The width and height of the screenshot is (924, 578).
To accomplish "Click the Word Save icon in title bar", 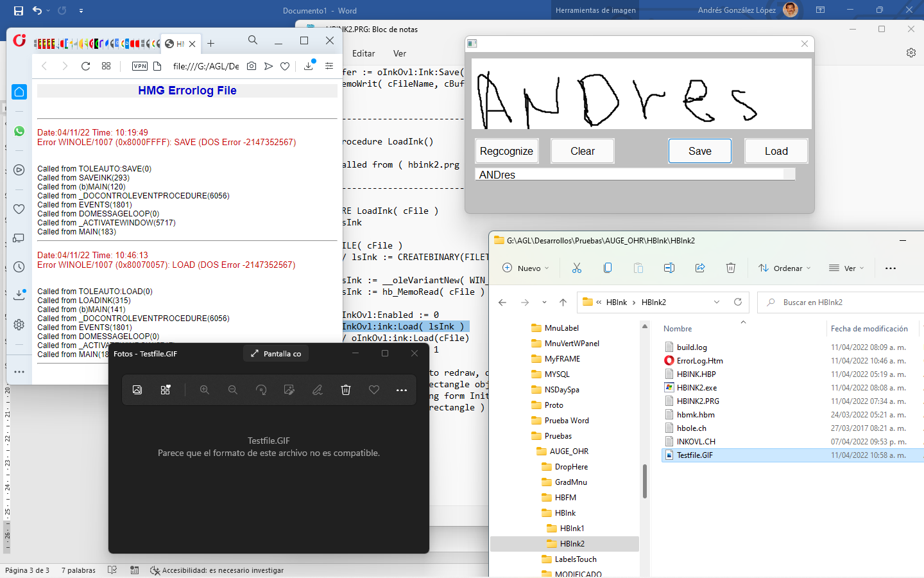I will tap(18, 10).
